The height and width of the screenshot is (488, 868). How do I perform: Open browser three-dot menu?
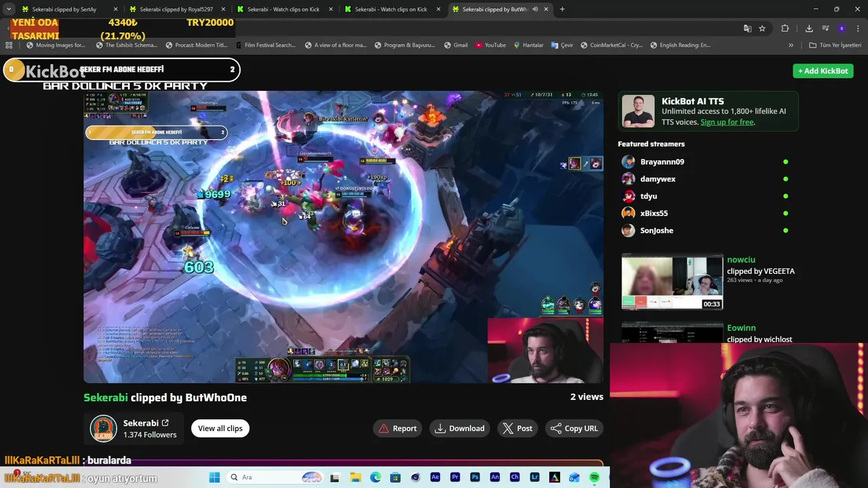pyautogui.click(x=858, y=28)
